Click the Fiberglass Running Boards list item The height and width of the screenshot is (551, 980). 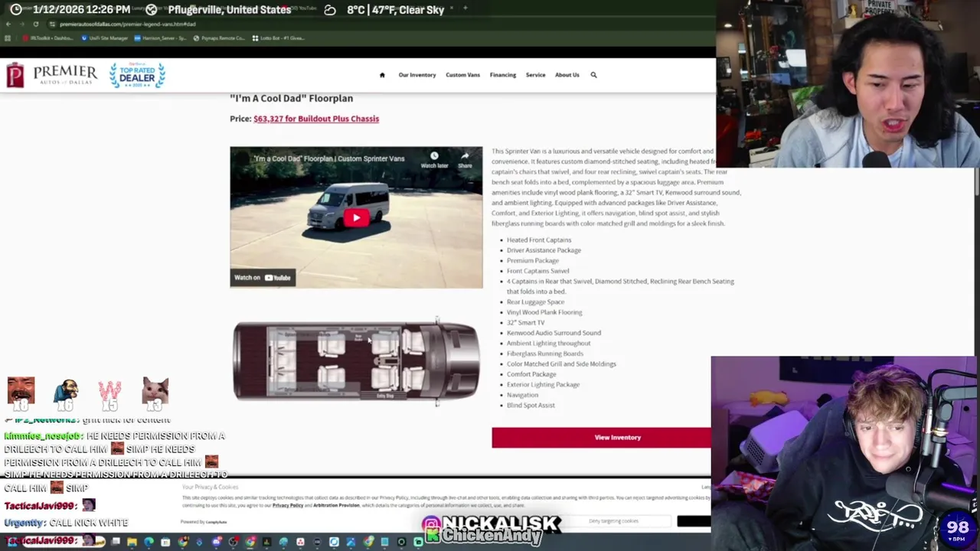pos(544,354)
